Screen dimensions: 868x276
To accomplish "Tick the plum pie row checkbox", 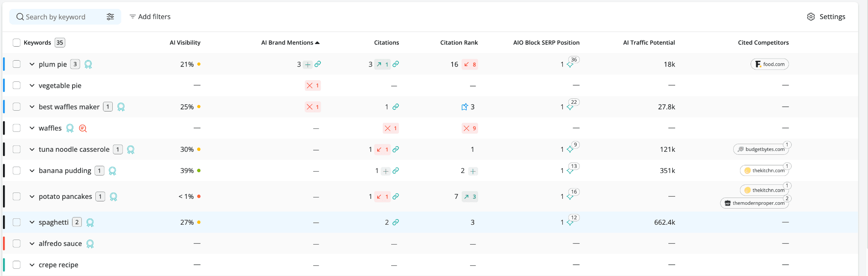I will 17,64.
